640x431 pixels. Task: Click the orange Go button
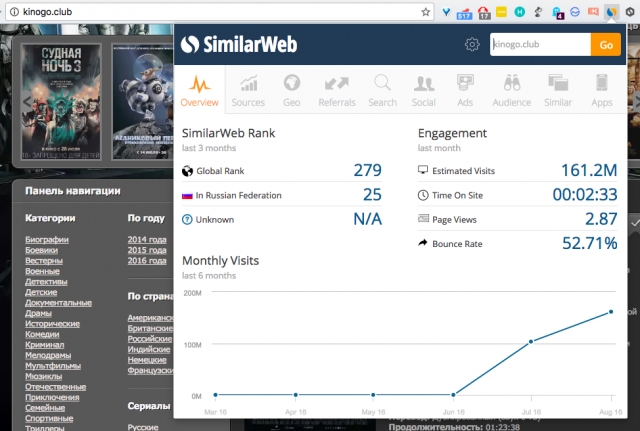606,44
